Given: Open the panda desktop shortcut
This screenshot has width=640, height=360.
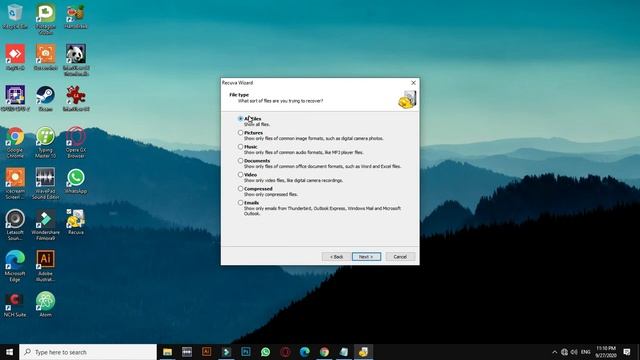Looking at the screenshot, I should [x=76, y=60].
